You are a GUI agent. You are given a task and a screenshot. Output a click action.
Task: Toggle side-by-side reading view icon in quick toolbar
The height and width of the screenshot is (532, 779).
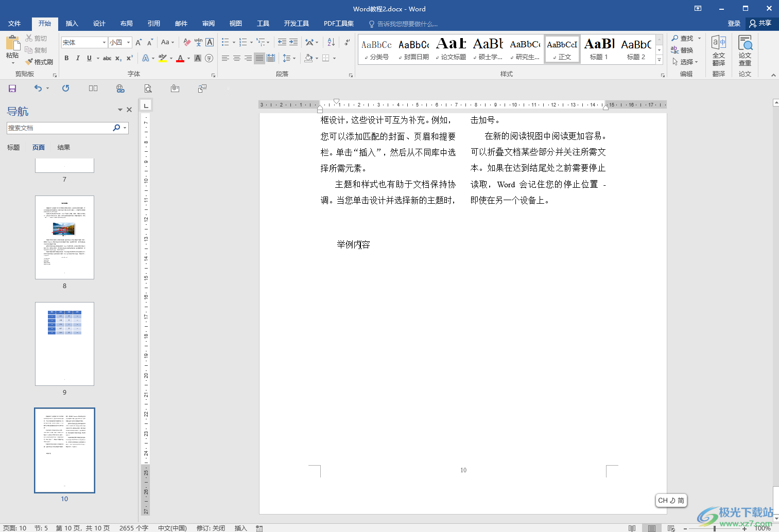coord(93,88)
